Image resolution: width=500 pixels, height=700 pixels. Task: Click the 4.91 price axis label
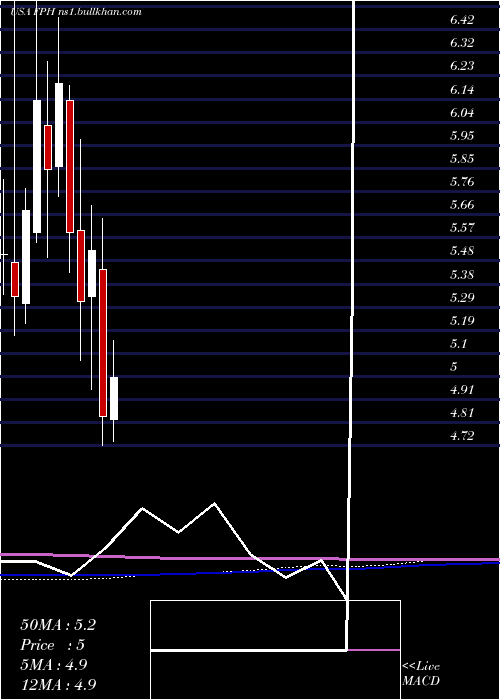point(462,390)
